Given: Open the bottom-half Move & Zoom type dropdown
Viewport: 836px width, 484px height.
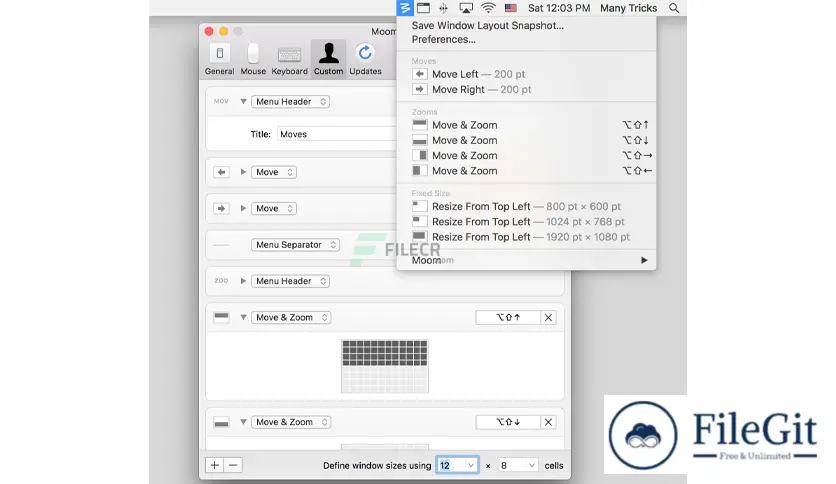Looking at the screenshot, I should coord(291,422).
